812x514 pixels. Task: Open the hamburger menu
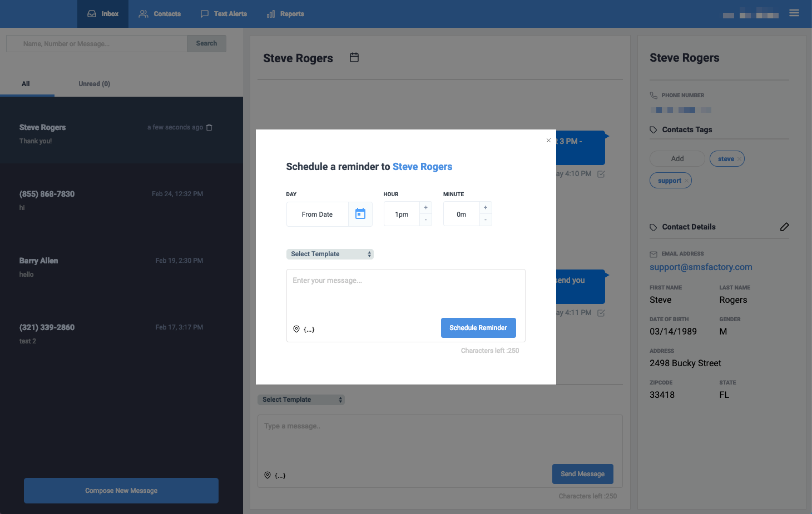794,13
